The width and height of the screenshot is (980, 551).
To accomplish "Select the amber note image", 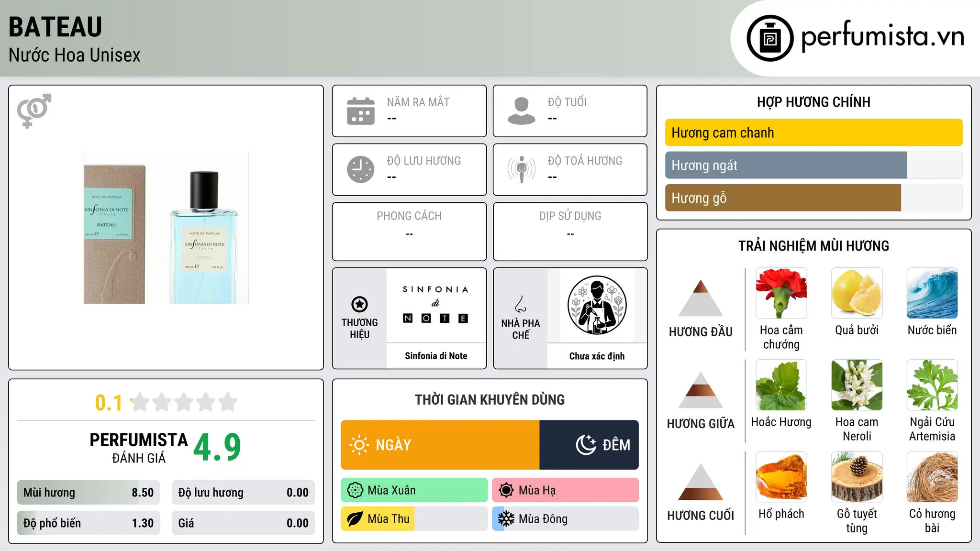I will (x=781, y=477).
